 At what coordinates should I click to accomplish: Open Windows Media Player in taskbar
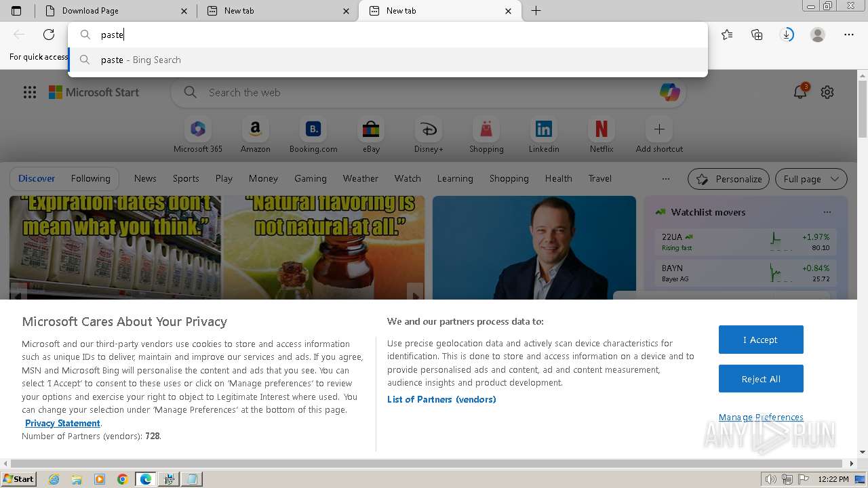coord(100,479)
